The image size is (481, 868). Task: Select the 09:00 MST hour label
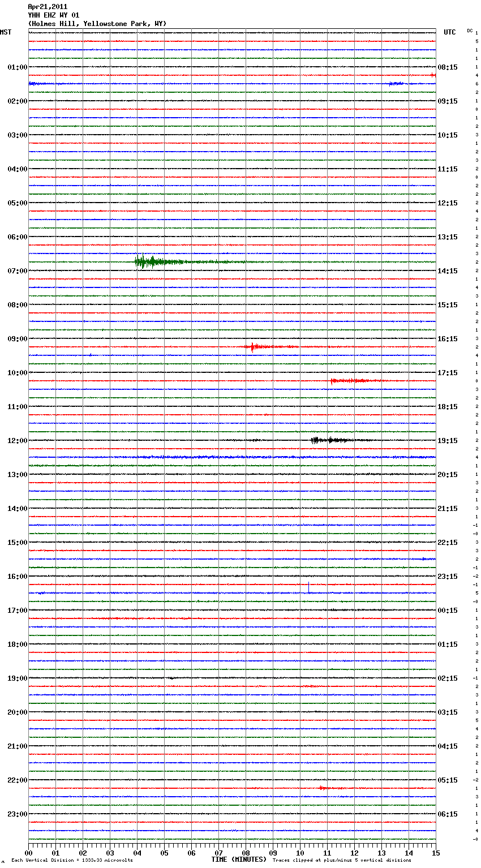[x=18, y=339]
